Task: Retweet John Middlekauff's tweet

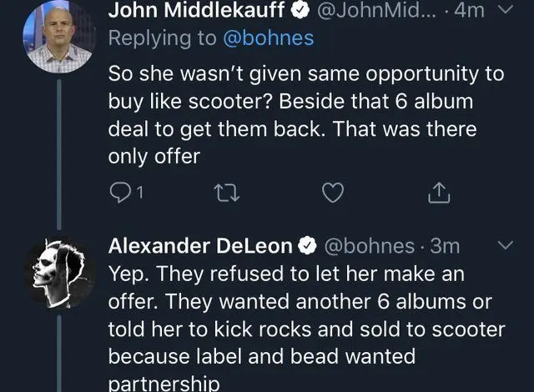Action: [x=225, y=193]
